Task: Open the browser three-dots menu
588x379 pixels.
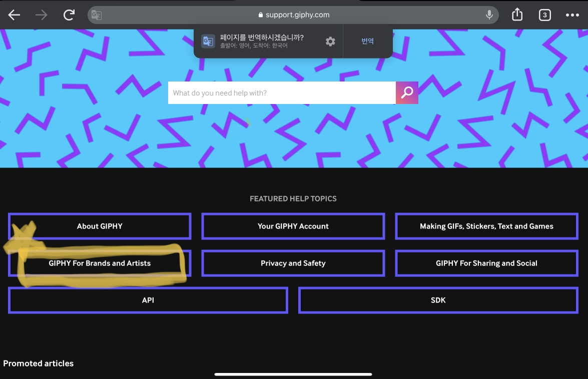Action: [572, 15]
